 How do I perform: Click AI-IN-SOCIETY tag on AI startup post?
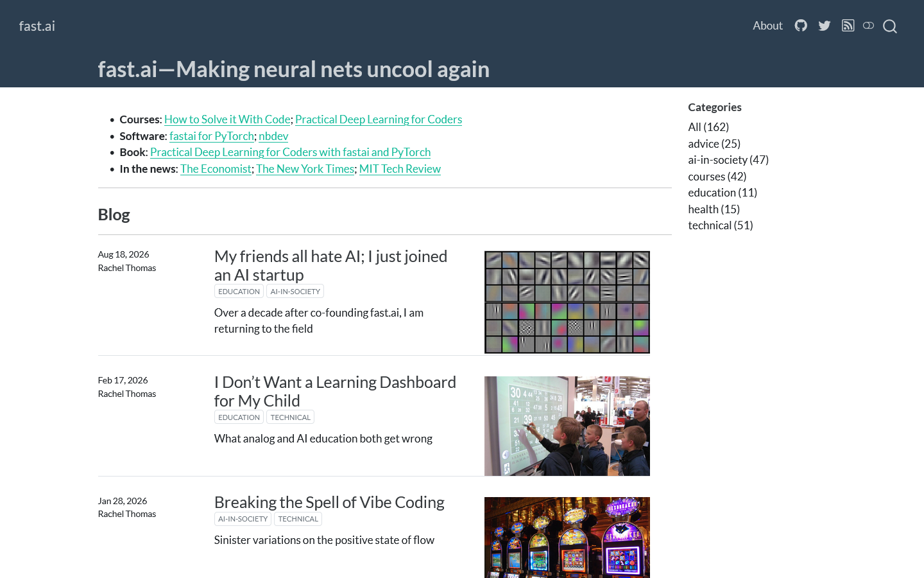295,292
